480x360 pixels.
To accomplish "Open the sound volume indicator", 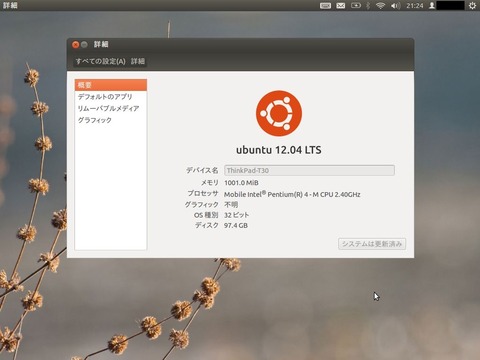I will click(x=395, y=6).
